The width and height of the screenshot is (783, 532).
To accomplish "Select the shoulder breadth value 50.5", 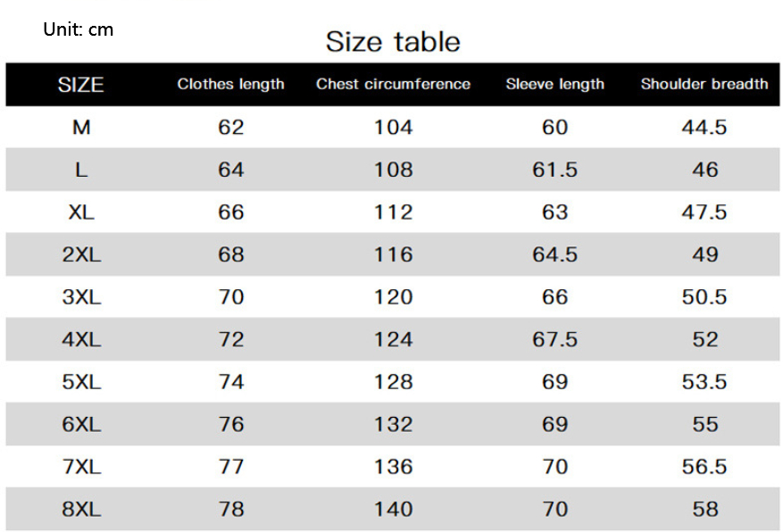I will (x=704, y=297).
